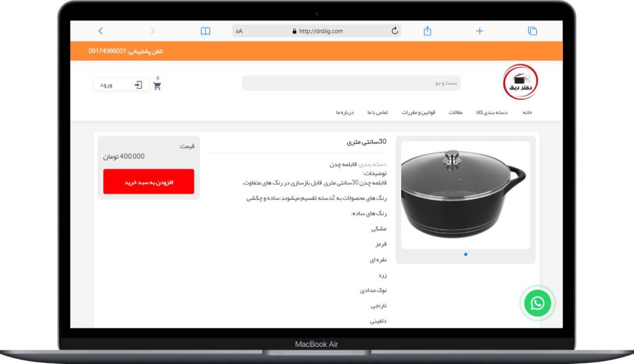Tap the share icon in the toolbar

427,31
